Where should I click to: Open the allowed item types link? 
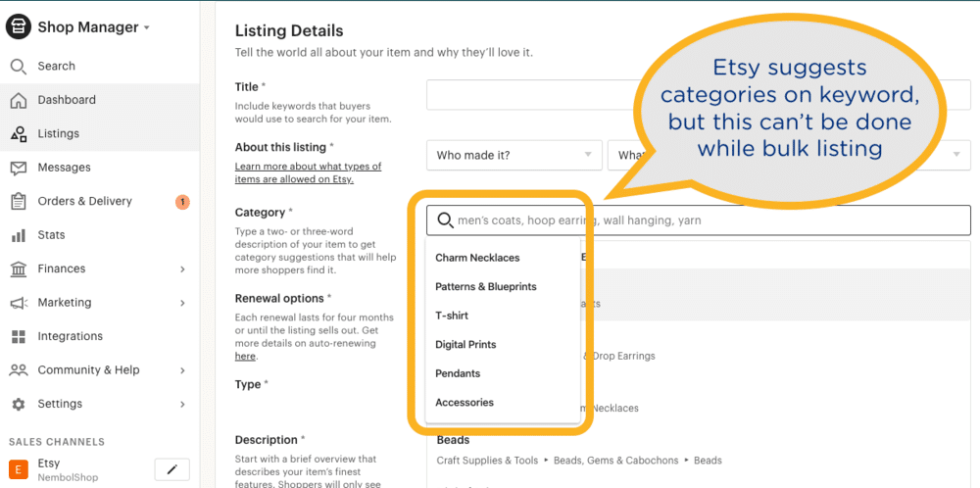308,173
